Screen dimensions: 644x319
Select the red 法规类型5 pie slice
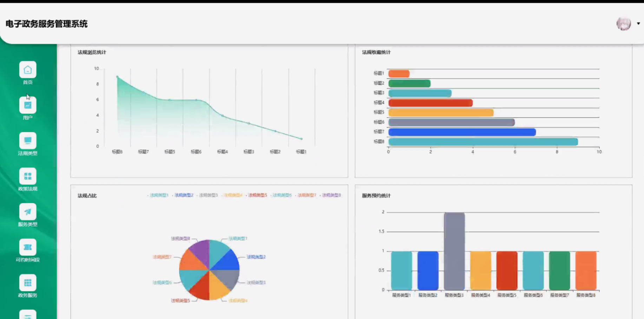[x=202, y=289]
